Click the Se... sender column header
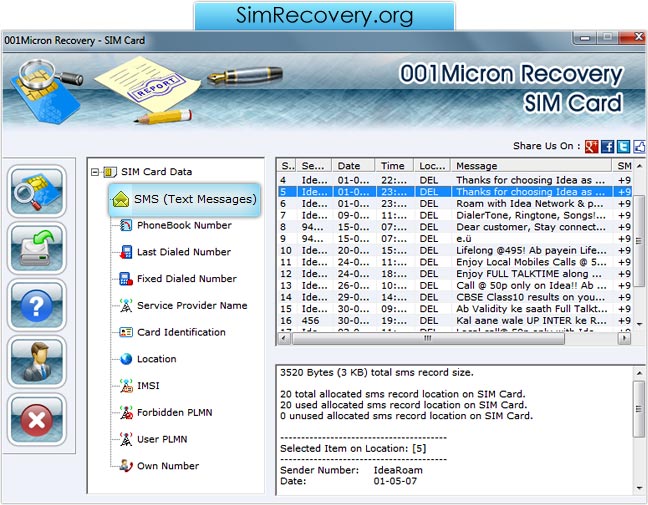Screen dimensions: 648x505 coord(314,166)
